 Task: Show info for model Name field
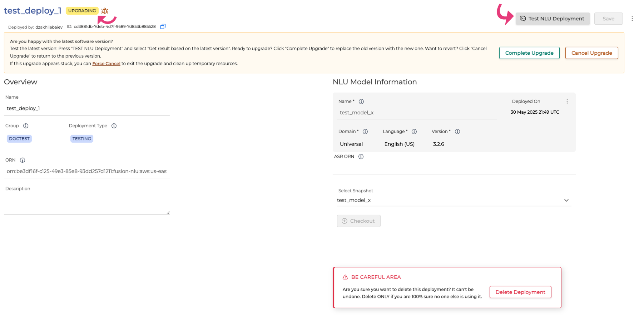click(x=361, y=102)
